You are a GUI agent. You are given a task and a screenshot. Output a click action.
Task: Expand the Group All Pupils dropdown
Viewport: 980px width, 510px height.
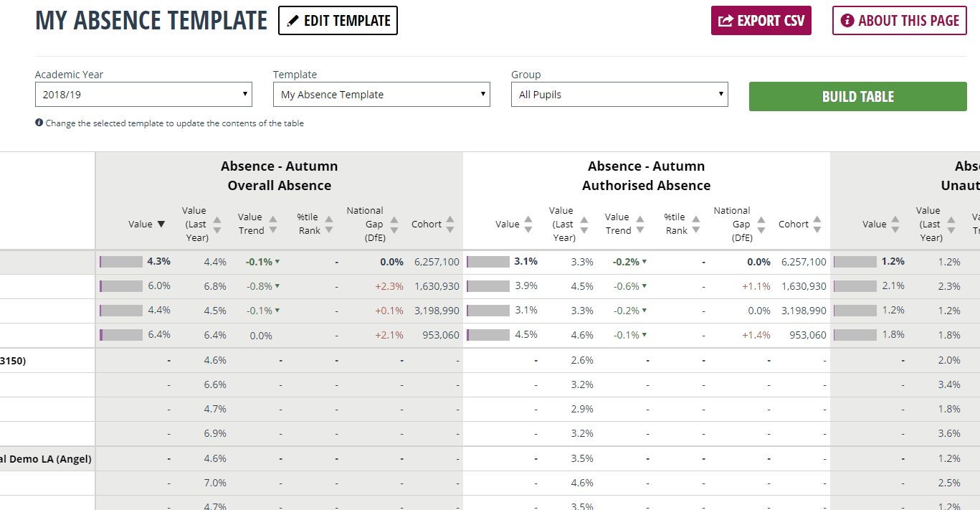click(x=619, y=94)
